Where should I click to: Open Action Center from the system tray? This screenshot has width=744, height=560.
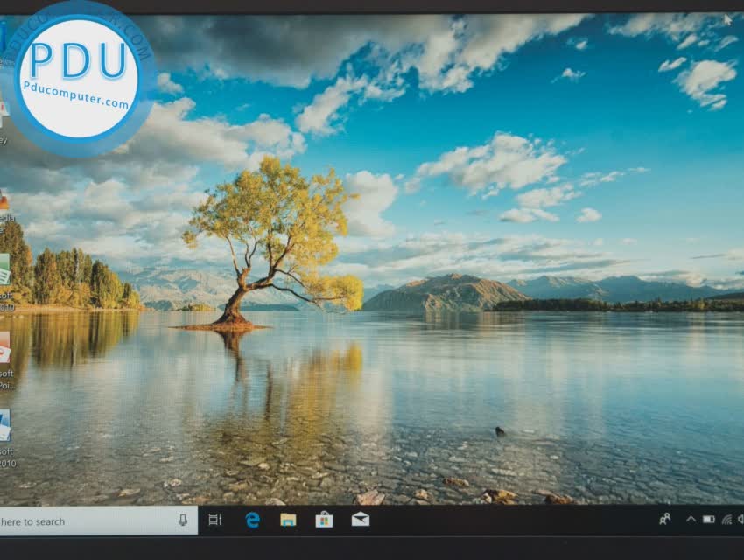point(743,520)
